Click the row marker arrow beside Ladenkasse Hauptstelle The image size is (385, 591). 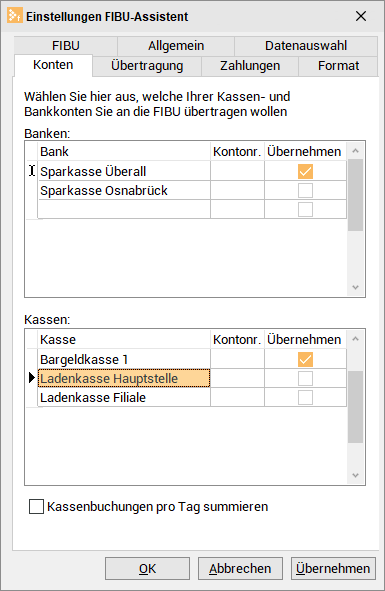[x=32, y=378]
